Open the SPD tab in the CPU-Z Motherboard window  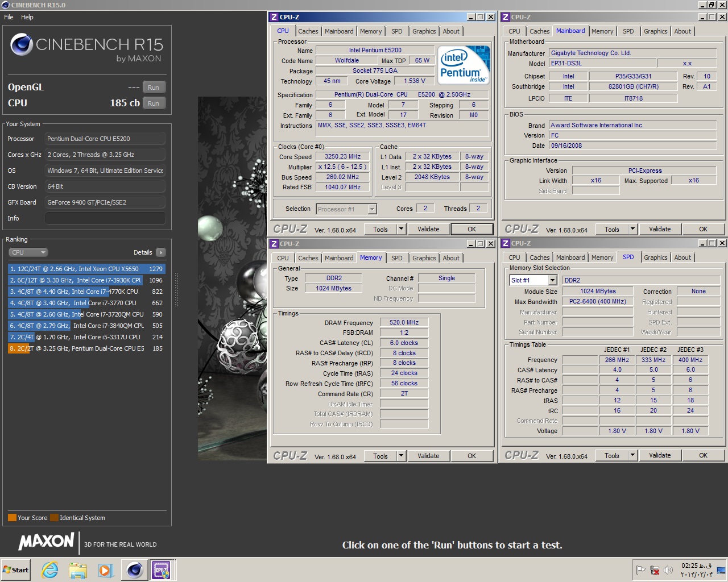[628, 31]
